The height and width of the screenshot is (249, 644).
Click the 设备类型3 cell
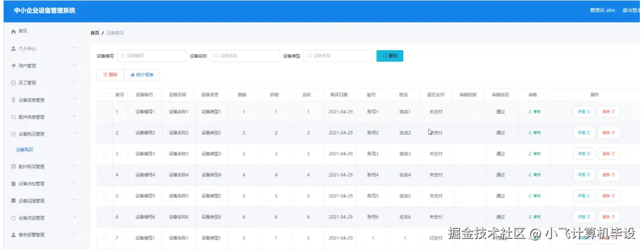[x=211, y=154]
